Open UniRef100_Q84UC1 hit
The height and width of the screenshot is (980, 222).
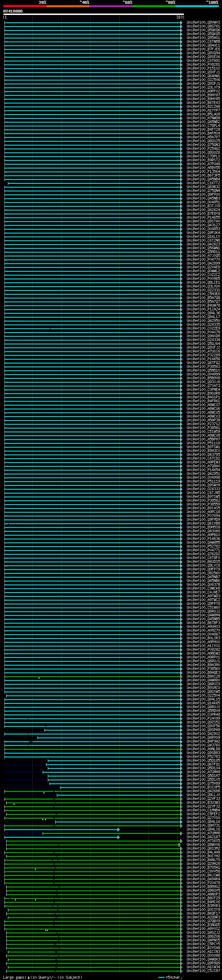(x=203, y=45)
